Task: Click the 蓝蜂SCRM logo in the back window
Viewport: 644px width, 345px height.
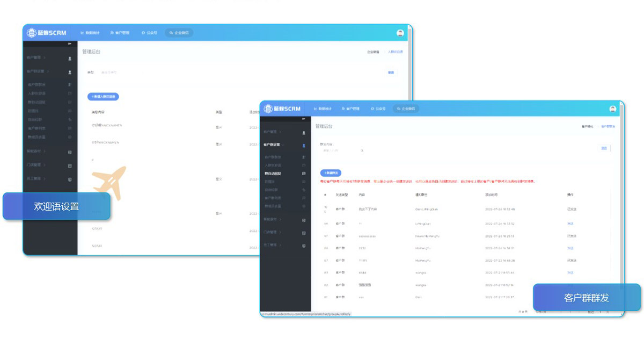Action: point(47,33)
